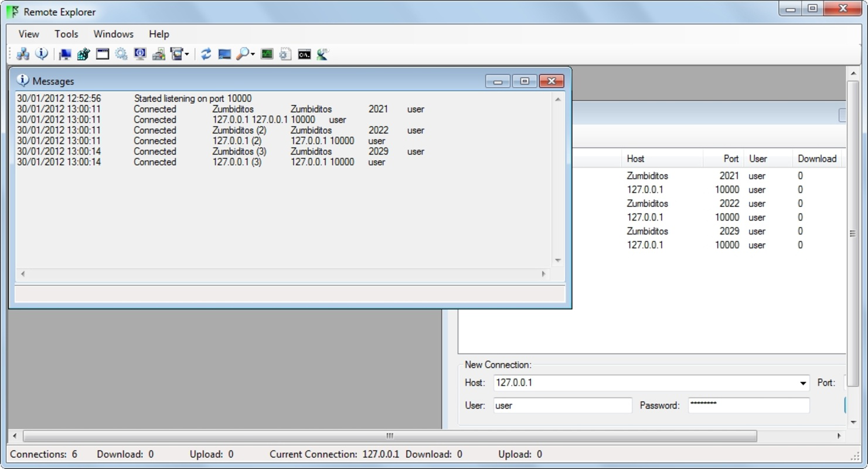
Task: Open the Tools menu
Action: [66, 34]
